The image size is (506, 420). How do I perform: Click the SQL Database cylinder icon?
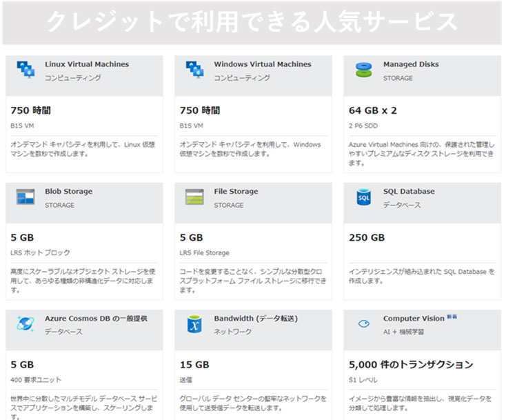click(x=364, y=197)
